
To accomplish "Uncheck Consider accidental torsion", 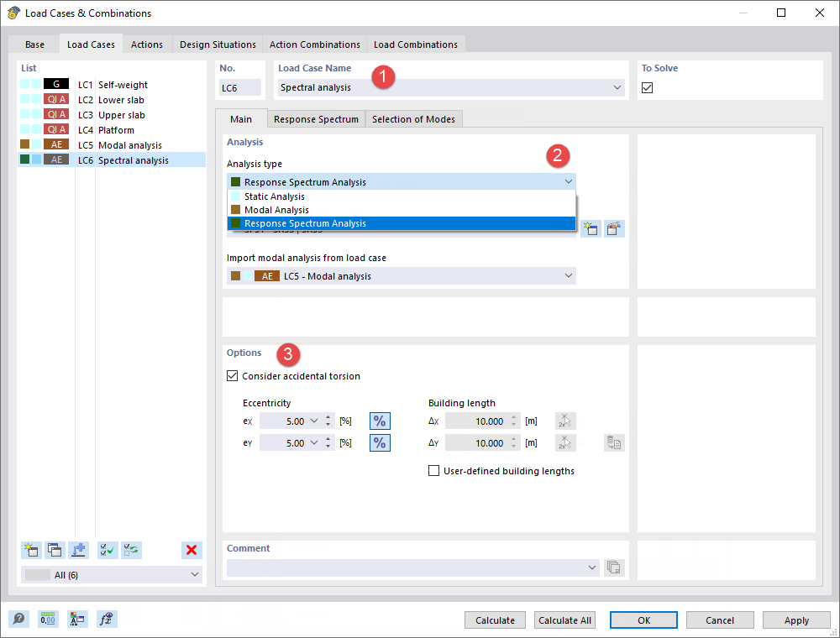I will point(232,375).
